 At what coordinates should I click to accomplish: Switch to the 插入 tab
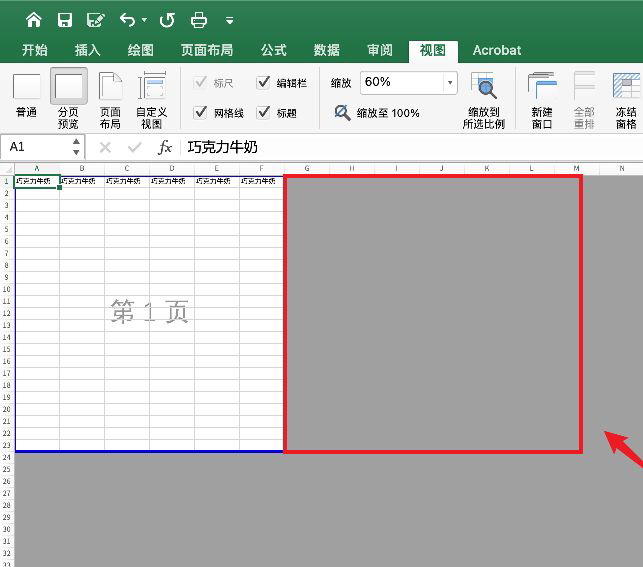(x=87, y=50)
